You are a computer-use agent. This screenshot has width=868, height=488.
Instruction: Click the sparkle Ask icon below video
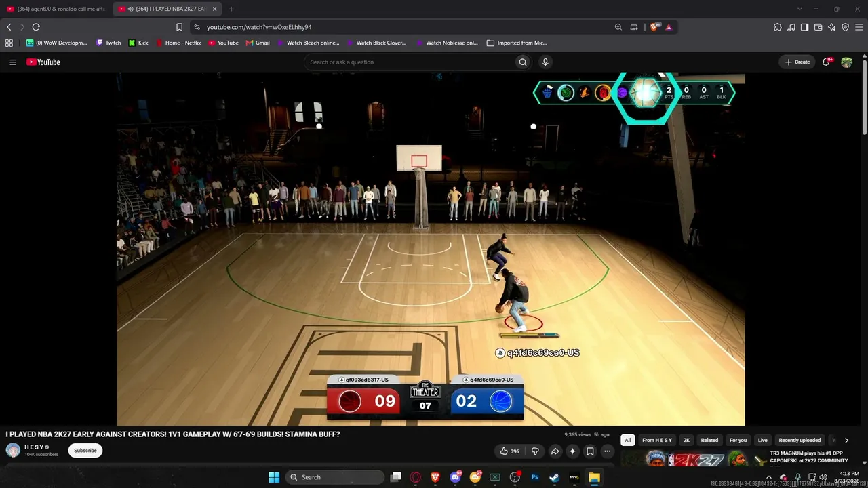tap(572, 451)
